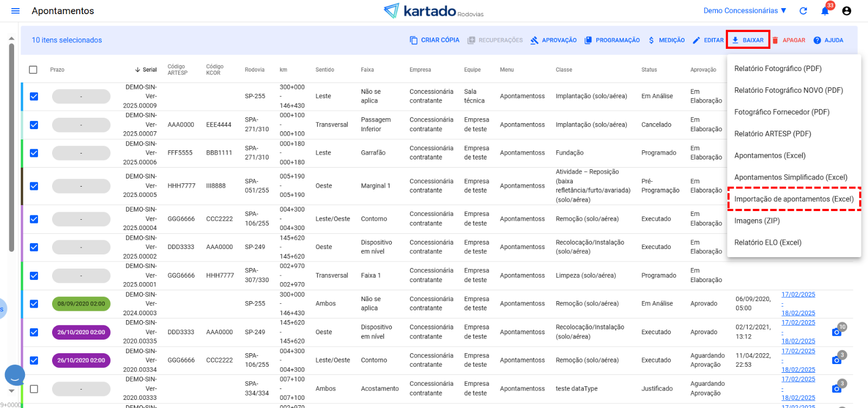Open the Baixar download dropdown
Image resolution: width=868 pixels, height=408 pixels.
[748, 40]
